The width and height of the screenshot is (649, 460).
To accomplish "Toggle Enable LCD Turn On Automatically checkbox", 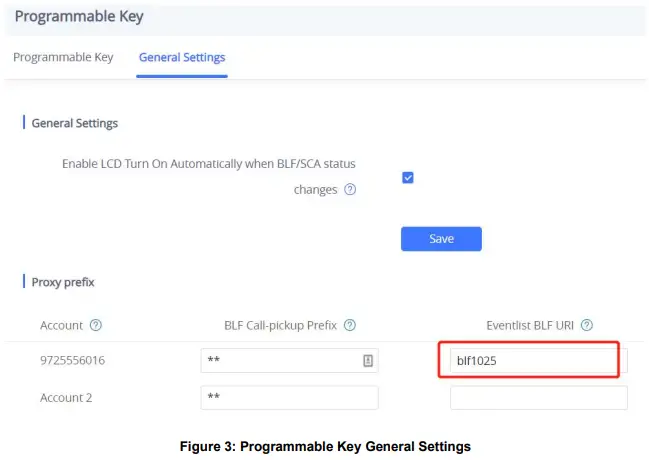I will click(x=408, y=178).
